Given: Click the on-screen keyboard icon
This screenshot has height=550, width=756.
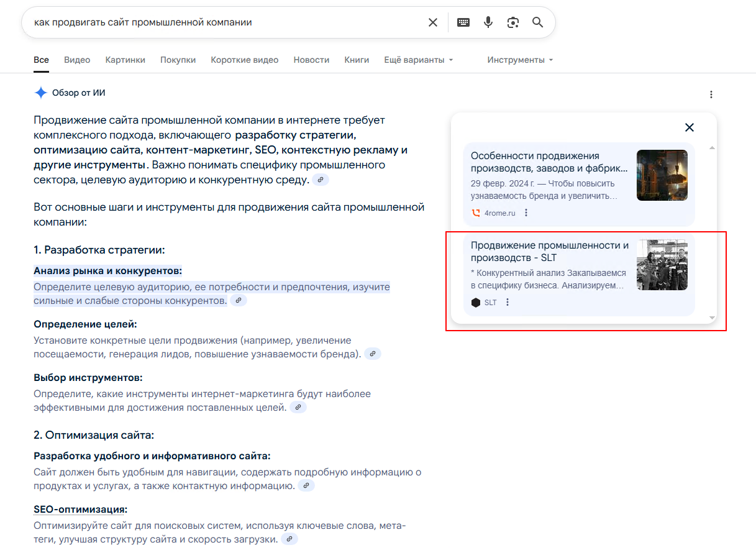Looking at the screenshot, I should 463,22.
